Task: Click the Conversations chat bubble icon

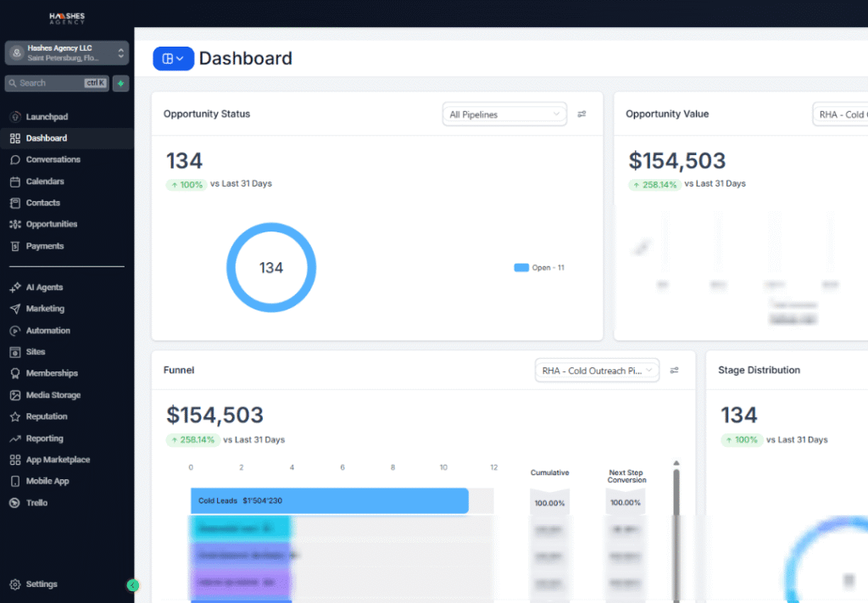Action: click(x=15, y=159)
